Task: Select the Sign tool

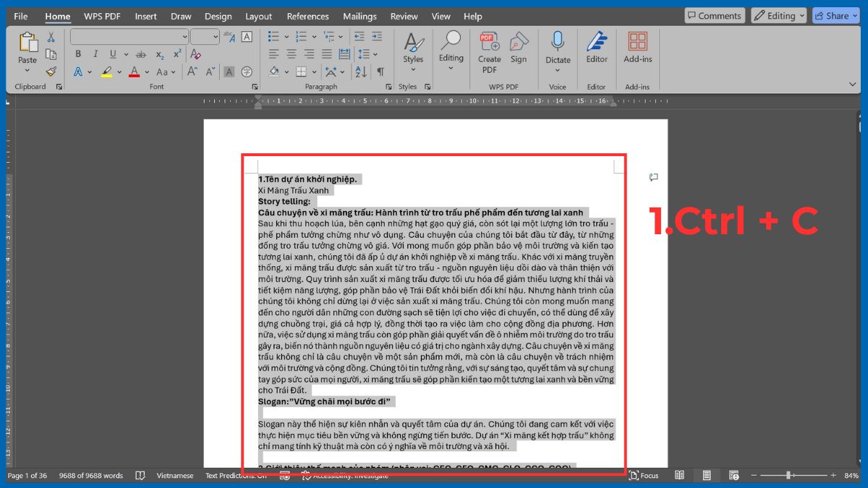Action: point(519,49)
